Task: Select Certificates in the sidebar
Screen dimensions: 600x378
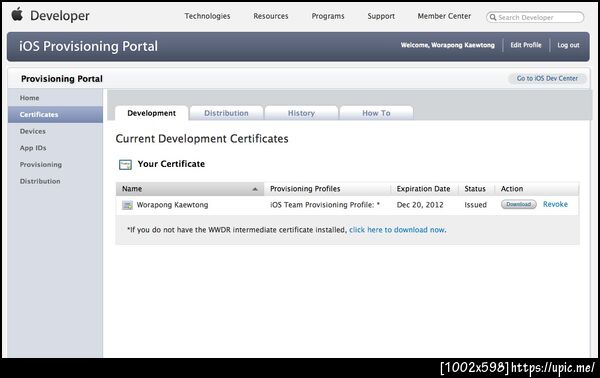Action: [x=55, y=114]
